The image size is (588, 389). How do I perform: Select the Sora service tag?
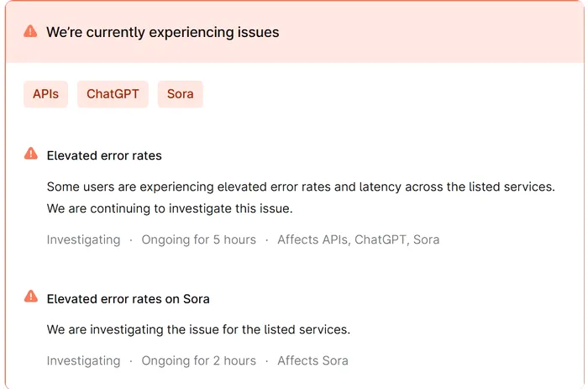pos(181,94)
